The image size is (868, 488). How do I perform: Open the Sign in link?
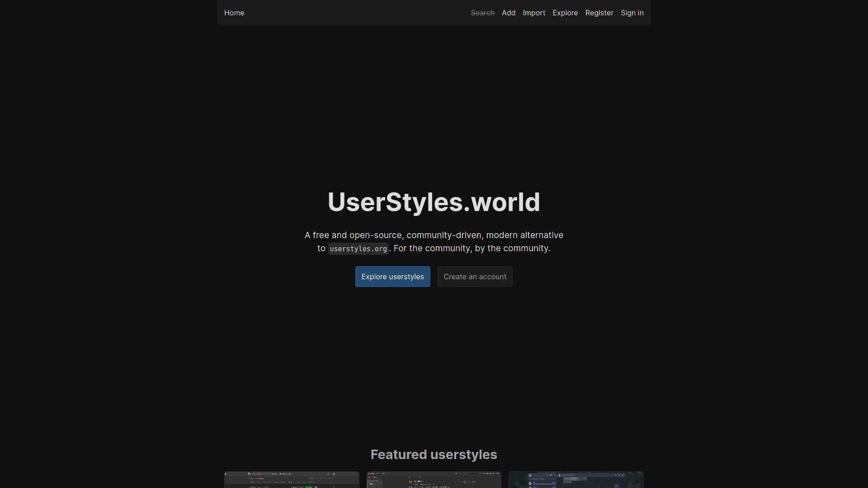tap(632, 13)
